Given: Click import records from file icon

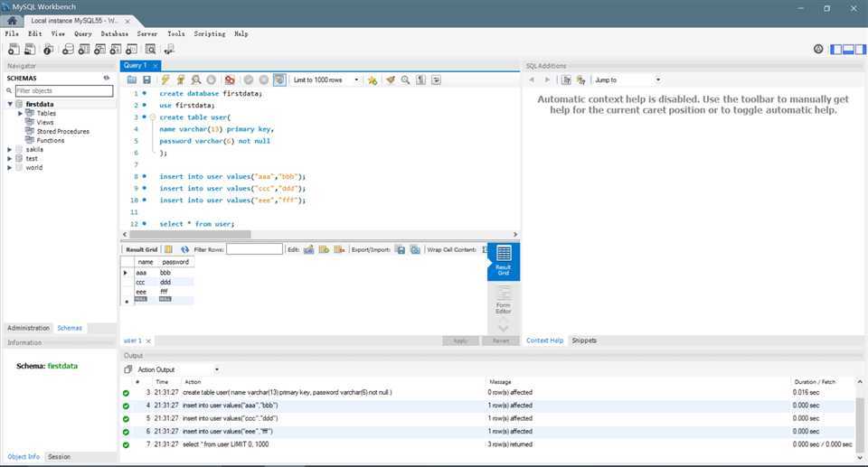Looking at the screenshot, I should (415, 249).
